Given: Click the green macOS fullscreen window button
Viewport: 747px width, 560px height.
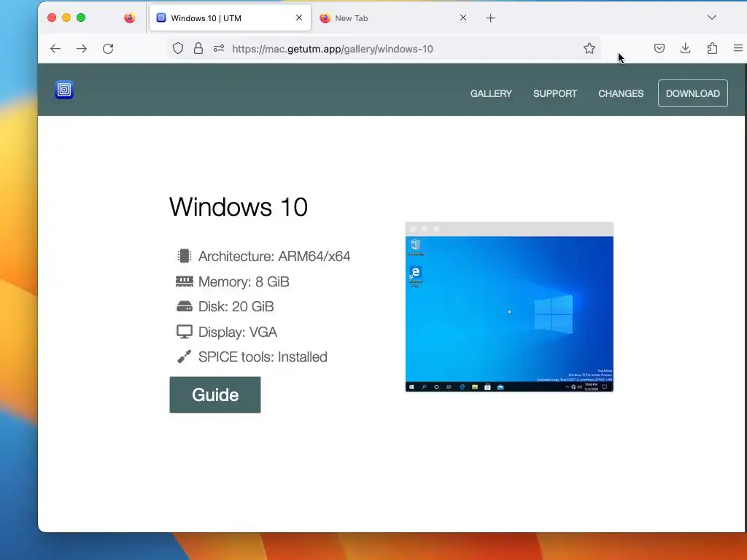Looking at the screenshot, I should coord(81,17).
